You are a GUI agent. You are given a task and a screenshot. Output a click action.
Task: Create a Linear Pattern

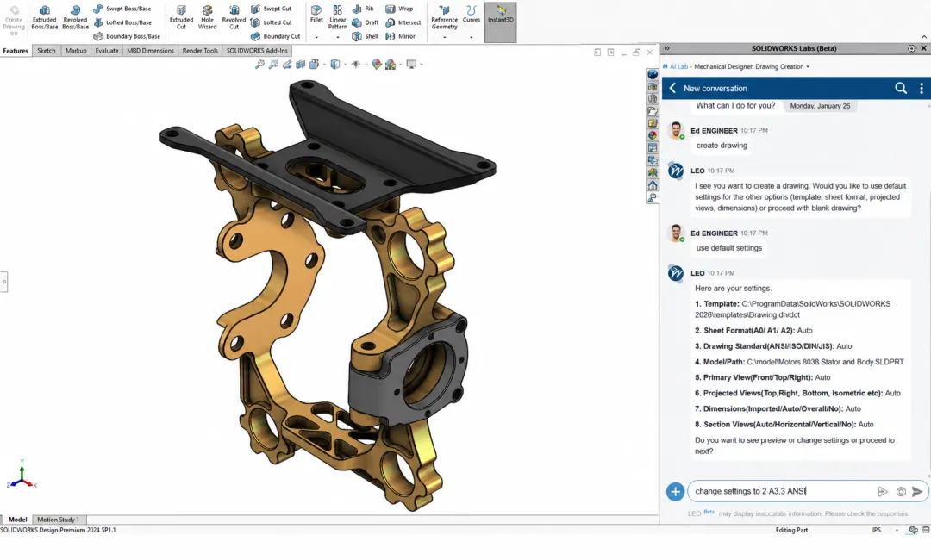coord(337,17)
